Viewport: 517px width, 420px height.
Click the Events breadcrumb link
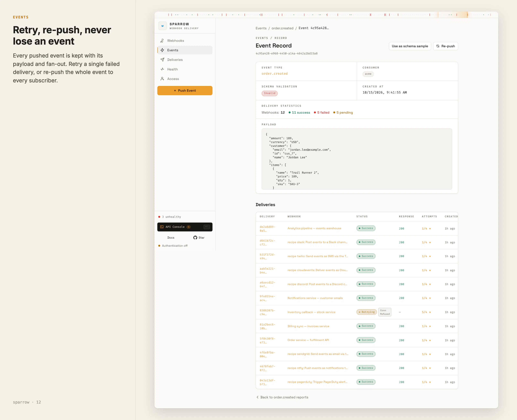click(261, 28)
